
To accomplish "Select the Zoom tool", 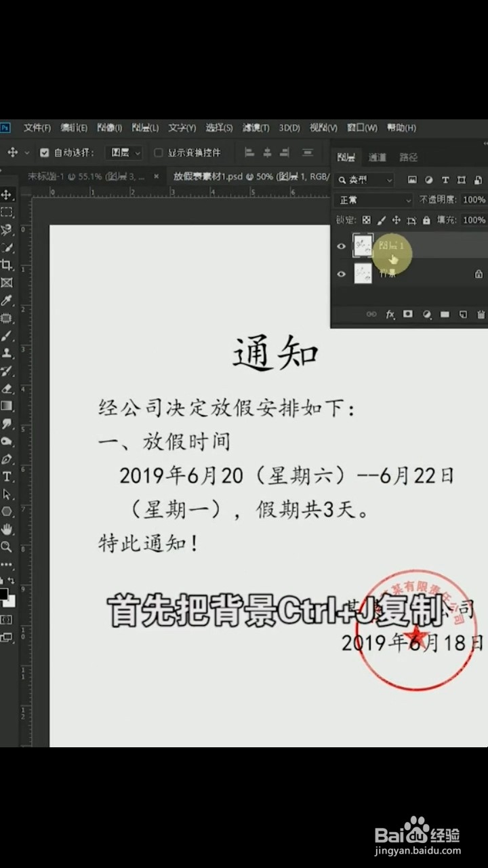I will tap(7, 547).
